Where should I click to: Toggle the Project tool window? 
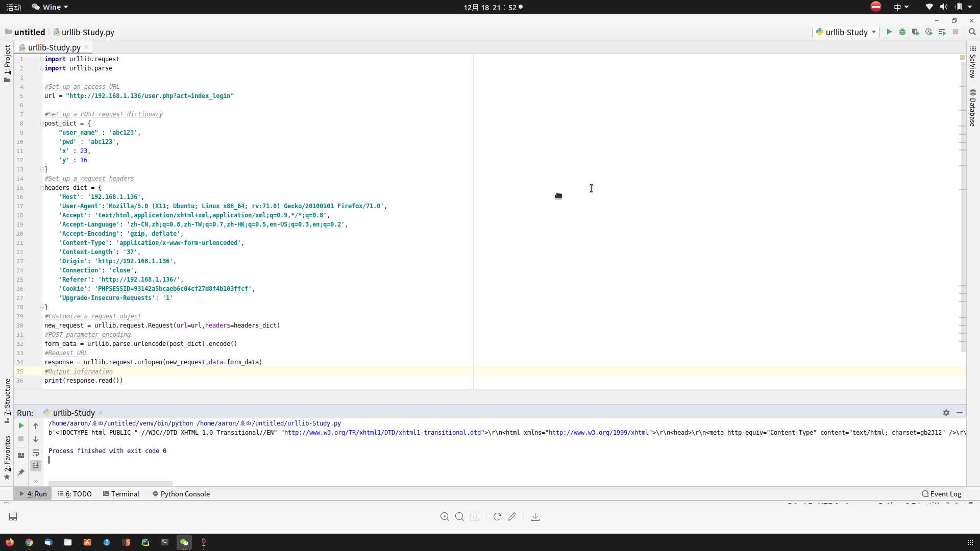tap(7, 63)
